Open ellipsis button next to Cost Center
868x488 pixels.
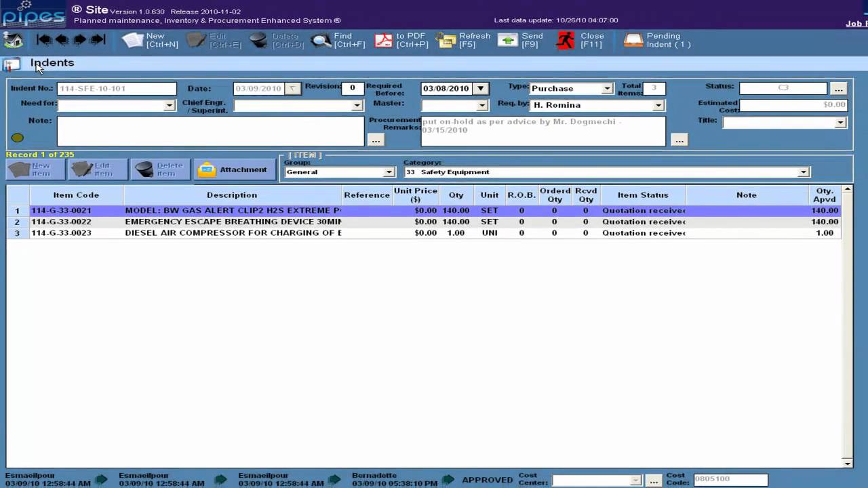[653, 481]
